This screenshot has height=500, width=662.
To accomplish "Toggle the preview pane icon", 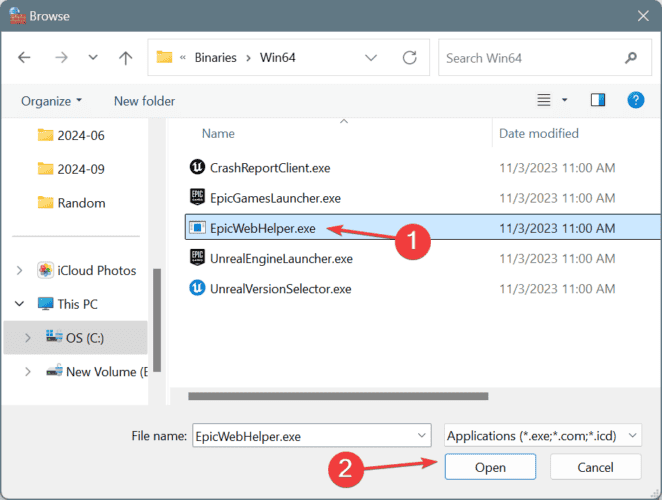I will 598,100.
